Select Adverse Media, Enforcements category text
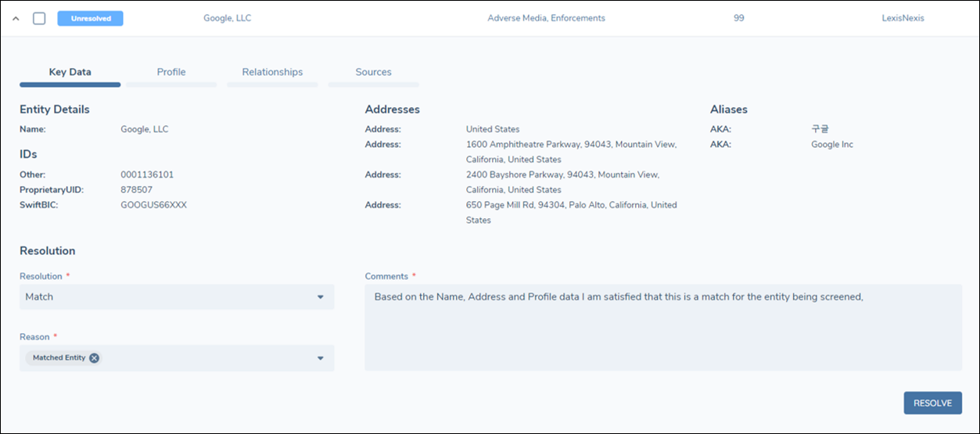The height and width of the screenshot is (434, 980). [x=546, y=18]
